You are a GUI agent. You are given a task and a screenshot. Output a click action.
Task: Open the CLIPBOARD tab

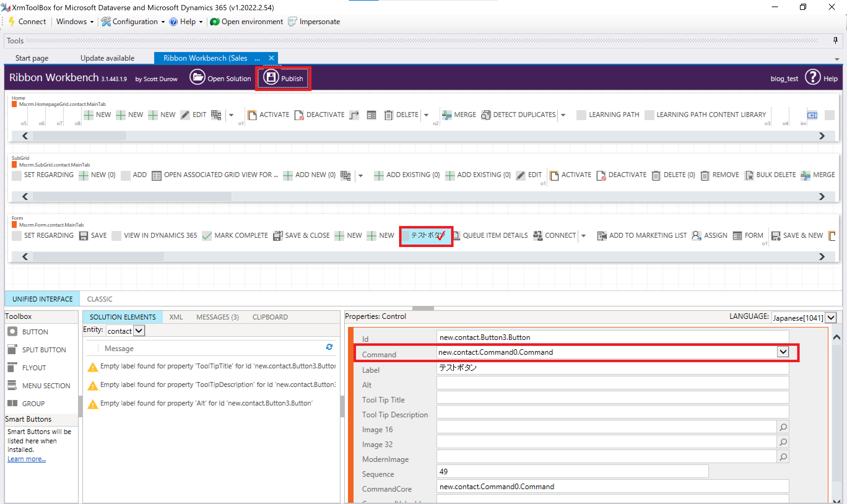pyautogui.click(x=270, y=317)
